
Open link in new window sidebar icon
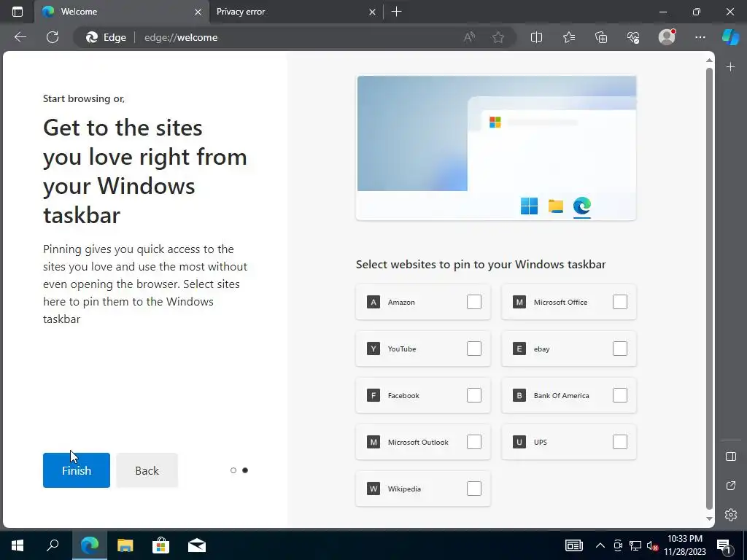pos(731,486)
